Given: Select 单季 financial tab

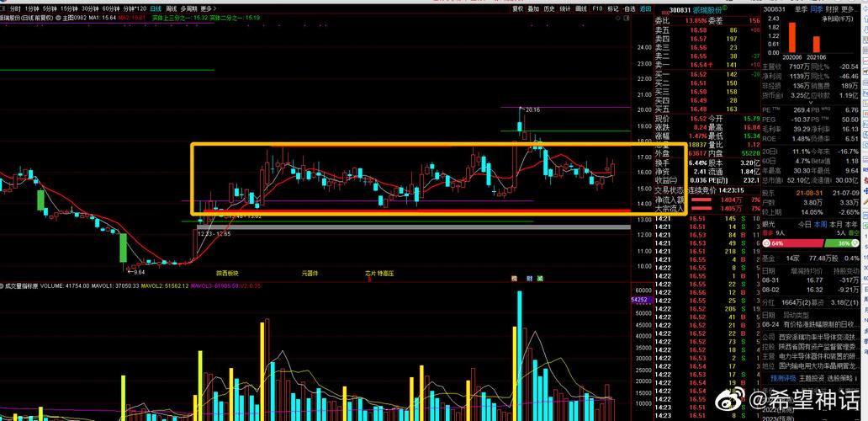Looking at the screenshot, I should [801, 9].
